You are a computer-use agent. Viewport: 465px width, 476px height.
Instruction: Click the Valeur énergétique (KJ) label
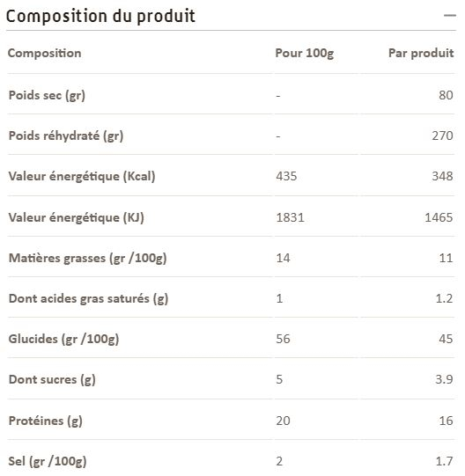coord(76,217)
